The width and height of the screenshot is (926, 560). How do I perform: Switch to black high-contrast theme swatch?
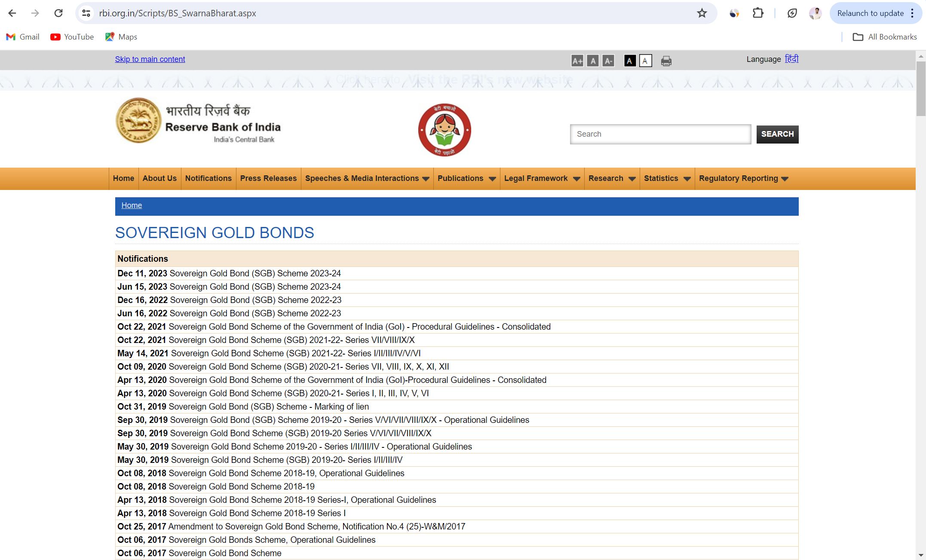point(630,61)
